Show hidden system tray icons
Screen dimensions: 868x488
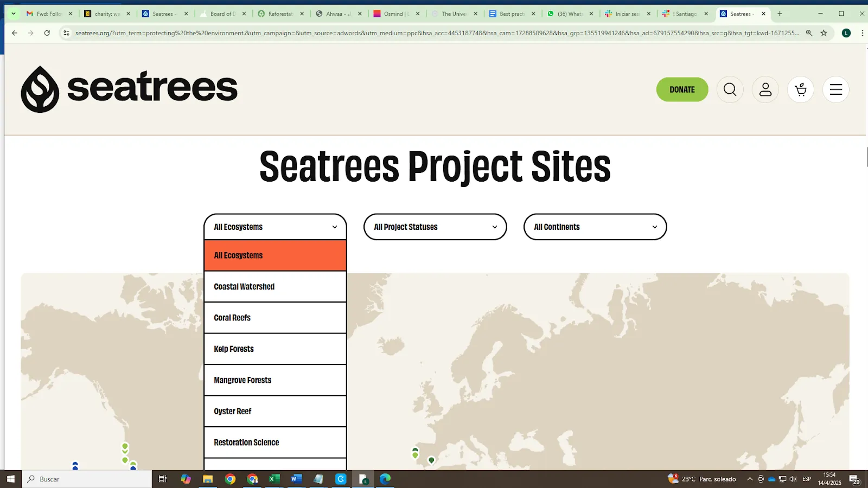click(750, 479)
